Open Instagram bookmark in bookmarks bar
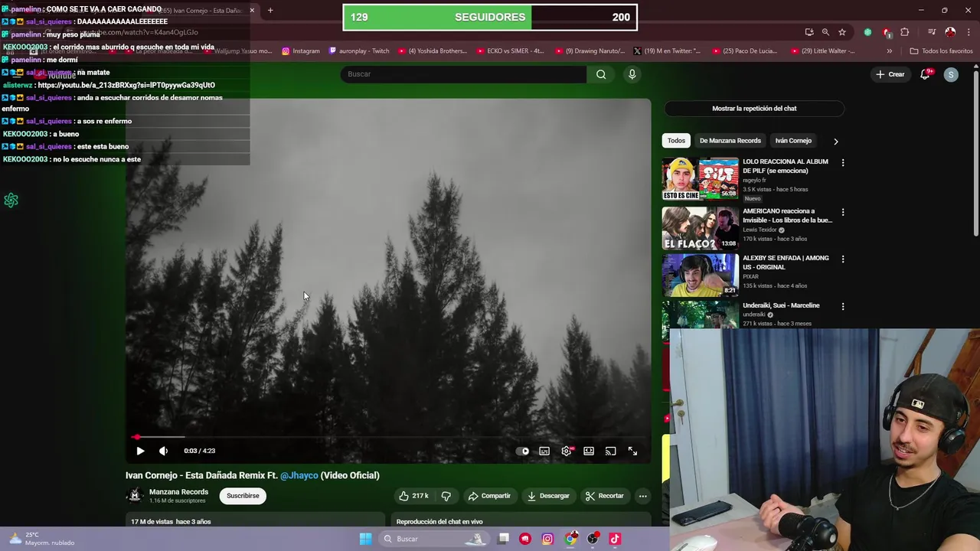The width and height of the screenshot is (980, 551). 301,51
